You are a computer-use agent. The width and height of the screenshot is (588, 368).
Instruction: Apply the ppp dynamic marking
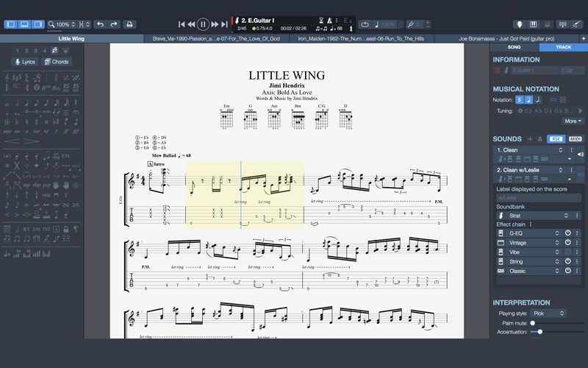pos(7,132)
